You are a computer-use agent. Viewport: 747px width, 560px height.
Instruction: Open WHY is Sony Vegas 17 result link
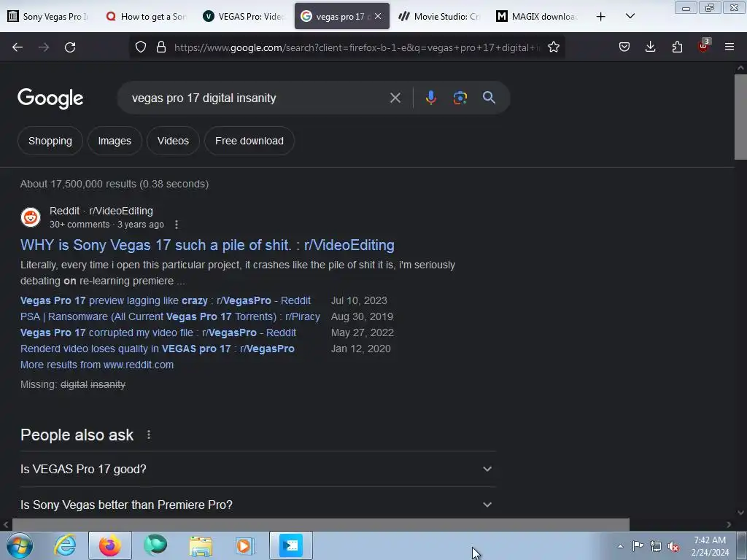point(207,245)
